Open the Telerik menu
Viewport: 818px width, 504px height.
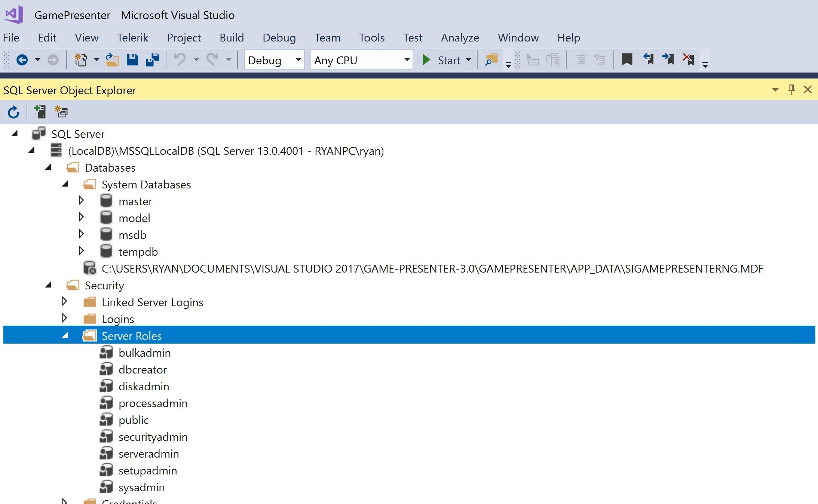coord(132,38)
